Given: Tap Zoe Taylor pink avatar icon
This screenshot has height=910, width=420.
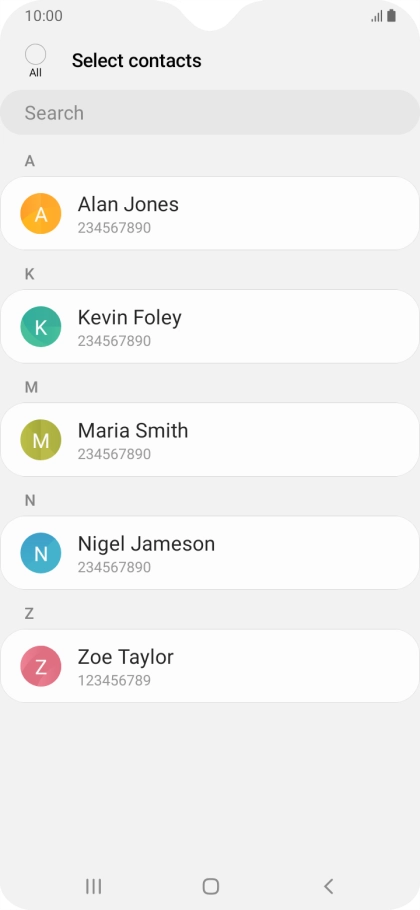Looking at the screenshot, I should (41, 666).
